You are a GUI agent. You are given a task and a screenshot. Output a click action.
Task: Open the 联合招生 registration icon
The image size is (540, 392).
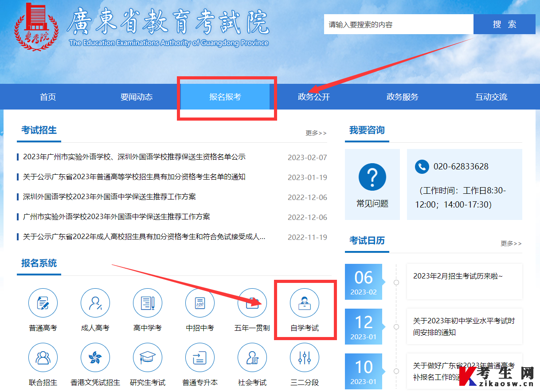[x=43, y=357]
